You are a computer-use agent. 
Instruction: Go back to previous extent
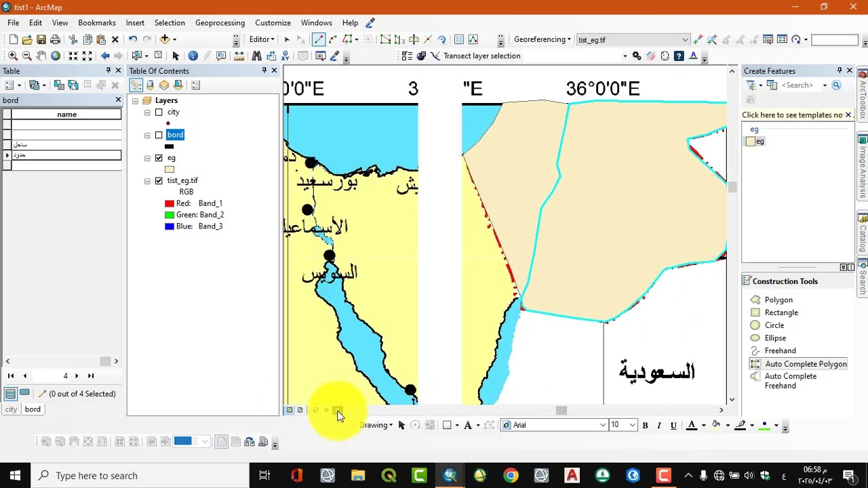click(x=105, y=56)
